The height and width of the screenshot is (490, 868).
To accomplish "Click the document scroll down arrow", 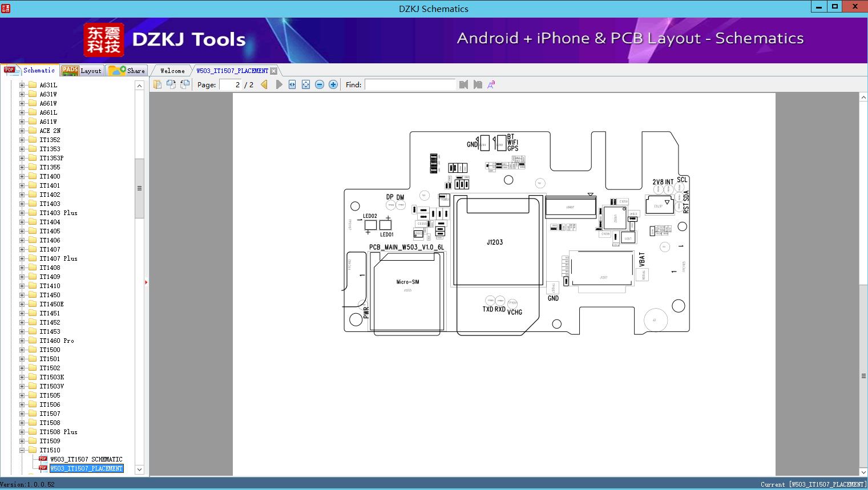I will tap(863, 472).
